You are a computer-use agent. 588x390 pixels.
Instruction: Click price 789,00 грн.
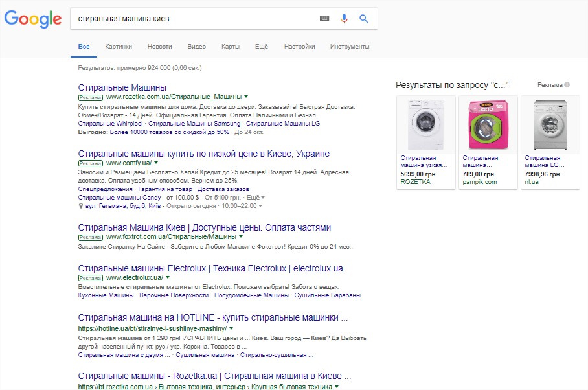click(479, 174)
